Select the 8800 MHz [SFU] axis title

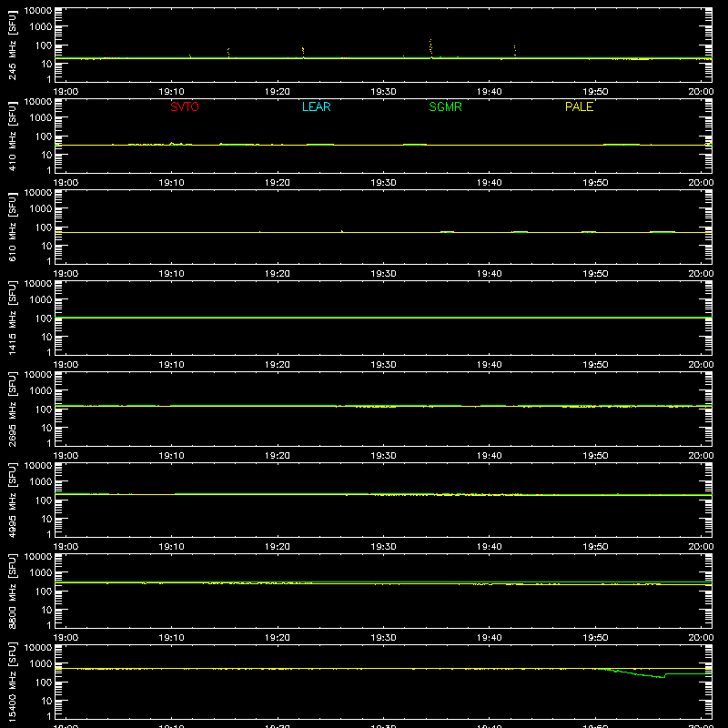coord(12,591)
